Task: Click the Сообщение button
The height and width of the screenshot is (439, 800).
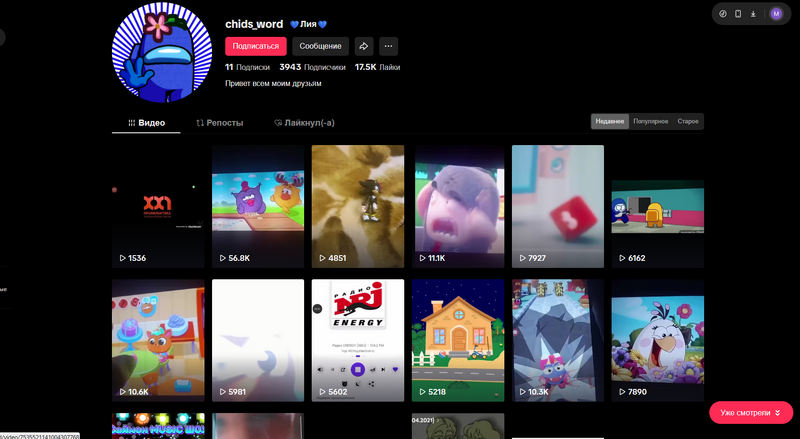Action: click(x=320, y=46)
